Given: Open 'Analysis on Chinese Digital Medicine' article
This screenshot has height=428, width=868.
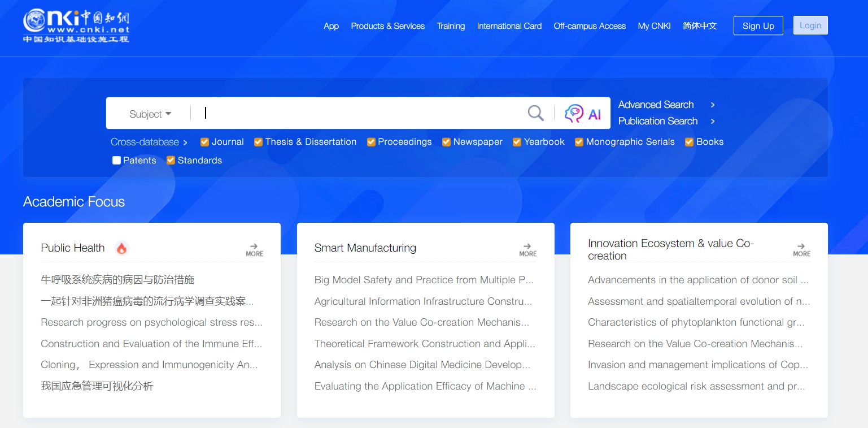Looking at the screenshot, I should tap(422, 365).
